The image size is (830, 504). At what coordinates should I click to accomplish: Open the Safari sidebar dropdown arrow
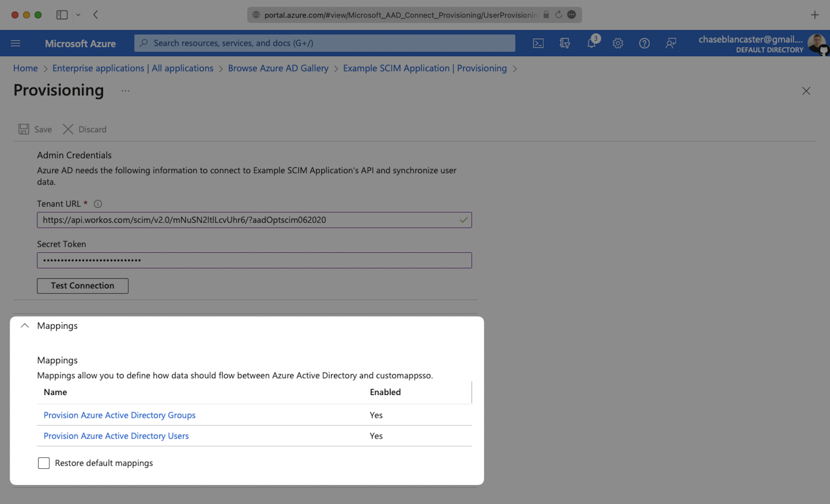tap(78, 15)
